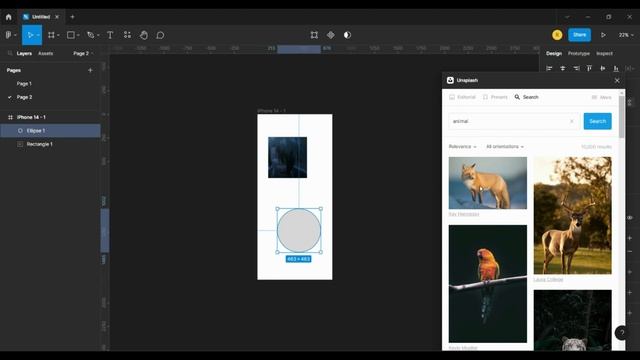The width and height of the screenshot is (640, 360).
Task: Click the Create component icon
Action: click(331, 35)
